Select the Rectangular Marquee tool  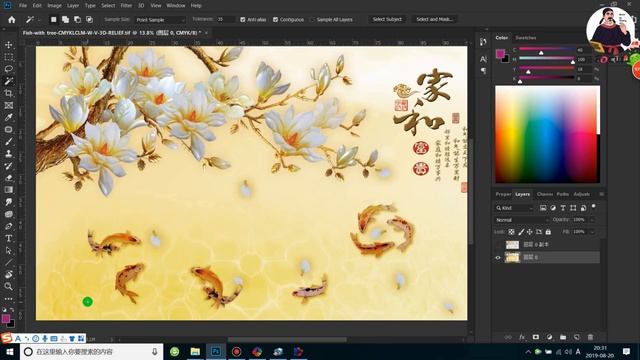click(9, 57)
